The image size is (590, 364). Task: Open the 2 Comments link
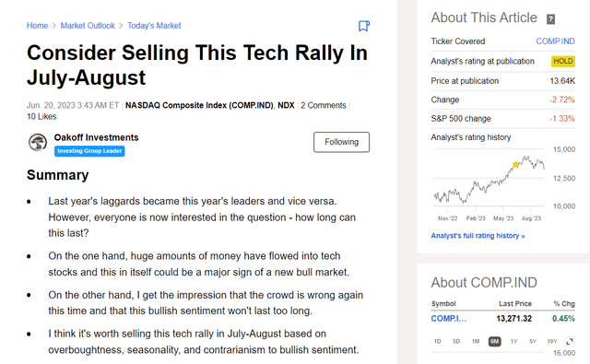tap(323, 105)
